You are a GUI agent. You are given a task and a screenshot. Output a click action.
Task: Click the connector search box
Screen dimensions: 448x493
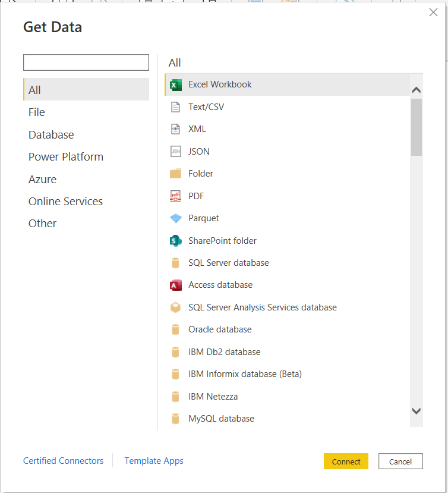click(x=86, y=62)
